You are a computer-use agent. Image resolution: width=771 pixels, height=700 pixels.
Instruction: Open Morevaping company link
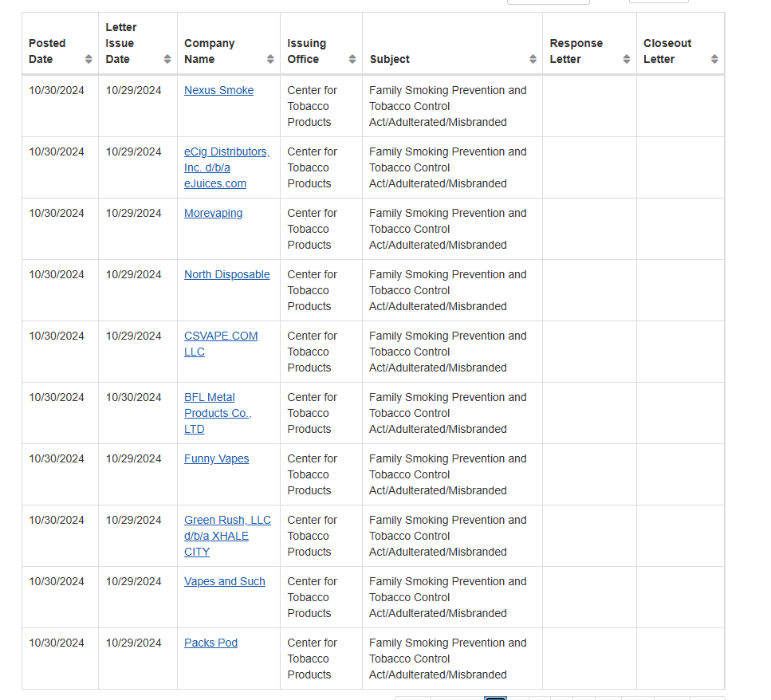[214, 214]
